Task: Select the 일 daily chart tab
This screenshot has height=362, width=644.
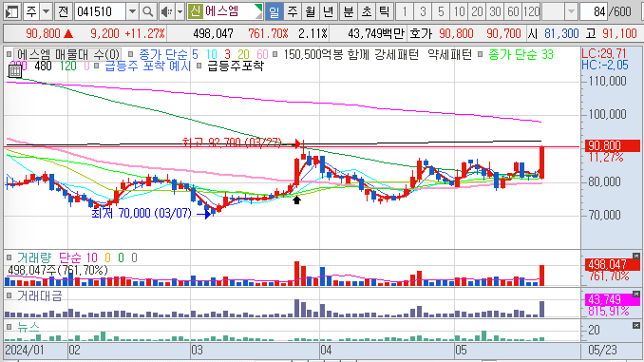Action: coord(274,11)
